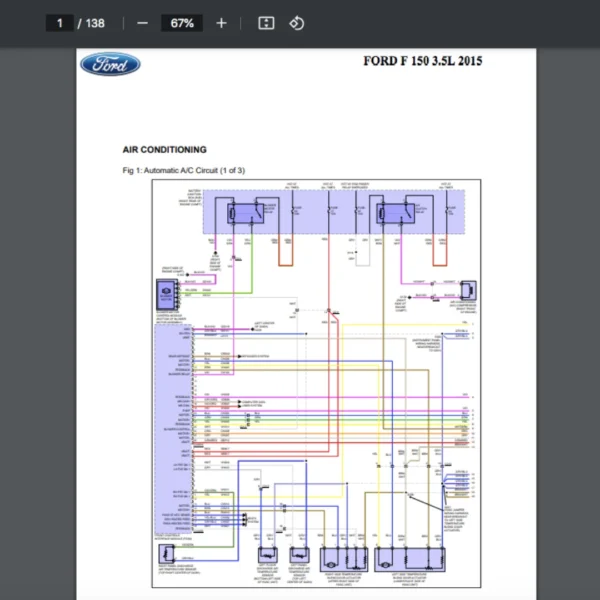Click the A/C compressor clutch symbol on the right
The image size is (600, 600).
click(x=465, y=290)
